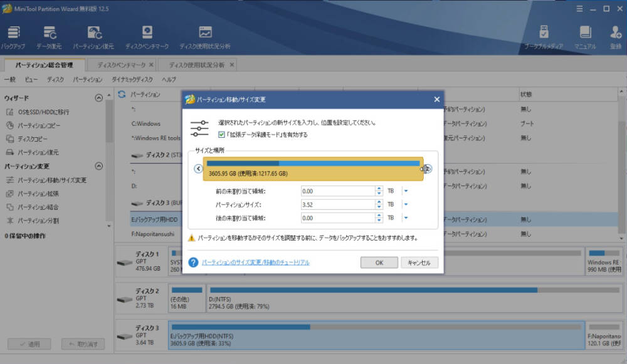Click the yellow partition size bar
Screen dimensions: 627x364
pos(313,169)
